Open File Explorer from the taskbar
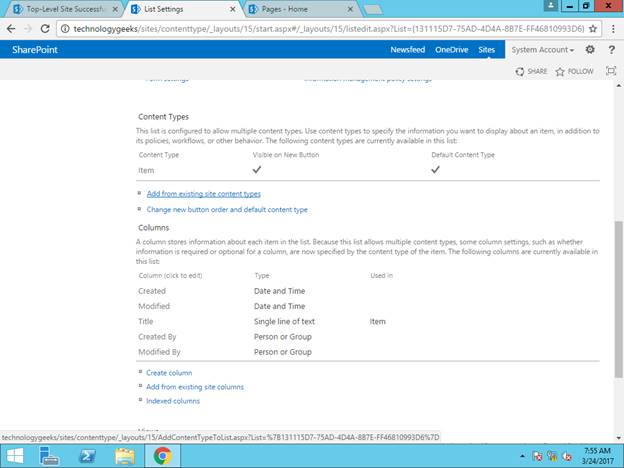 [125, 456]
